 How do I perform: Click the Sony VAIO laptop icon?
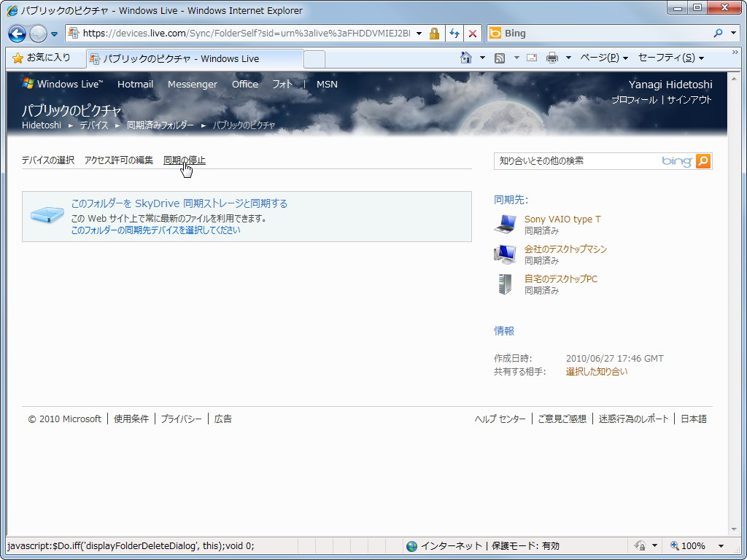tap(506, 224)
